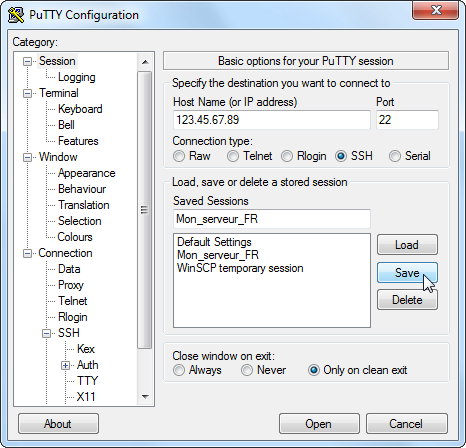
Task: Open the Proxy category
Action: pos(70,285)
